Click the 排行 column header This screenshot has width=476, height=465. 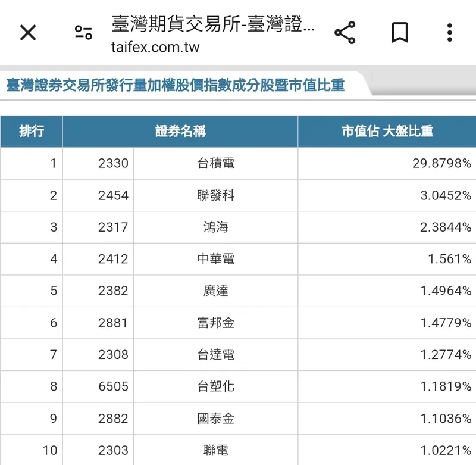(32, 131)
